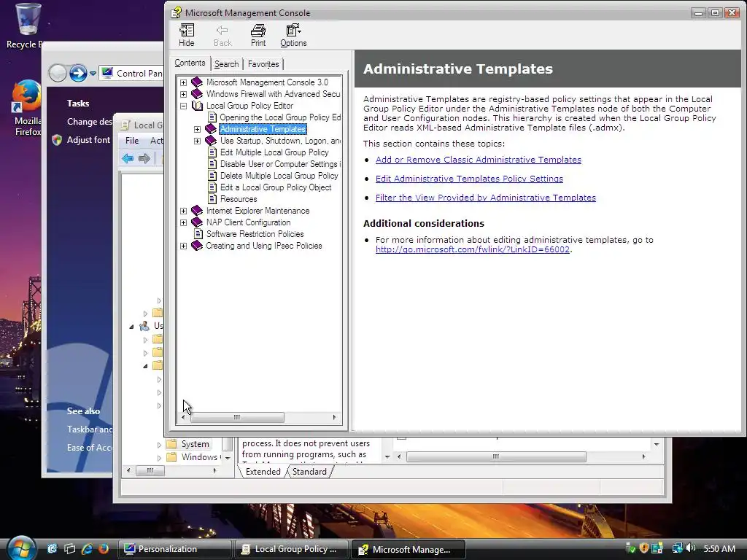Open the Windows Start orb
The image size is (747, 560).
pos(20,548)
